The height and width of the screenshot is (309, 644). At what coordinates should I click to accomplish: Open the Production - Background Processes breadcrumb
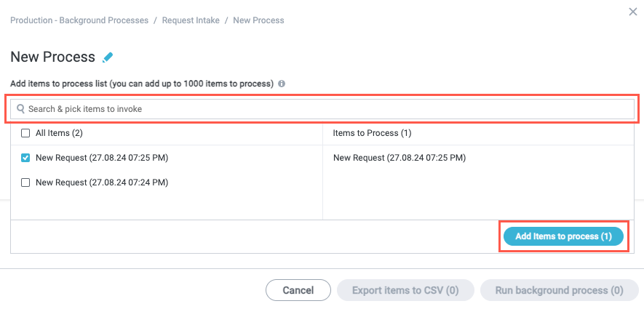(79, 20)
